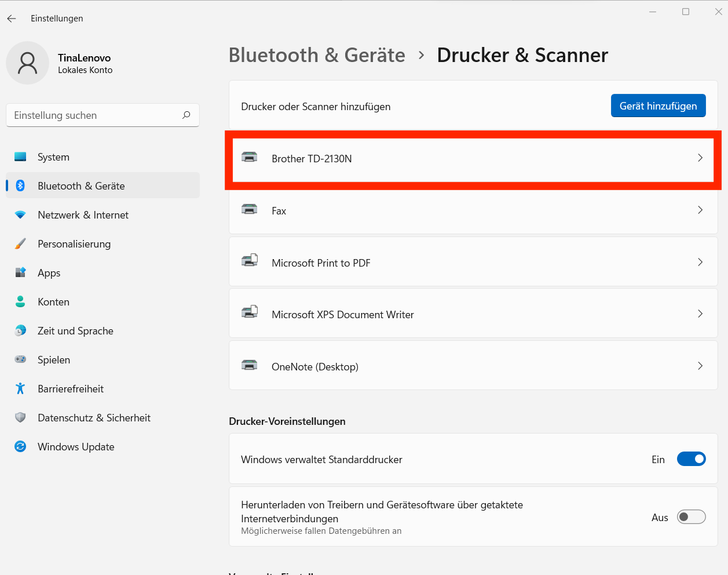Screen dimensions: 728x575
Task: Click the TinaLenovo user avatar
Action: 27,63
